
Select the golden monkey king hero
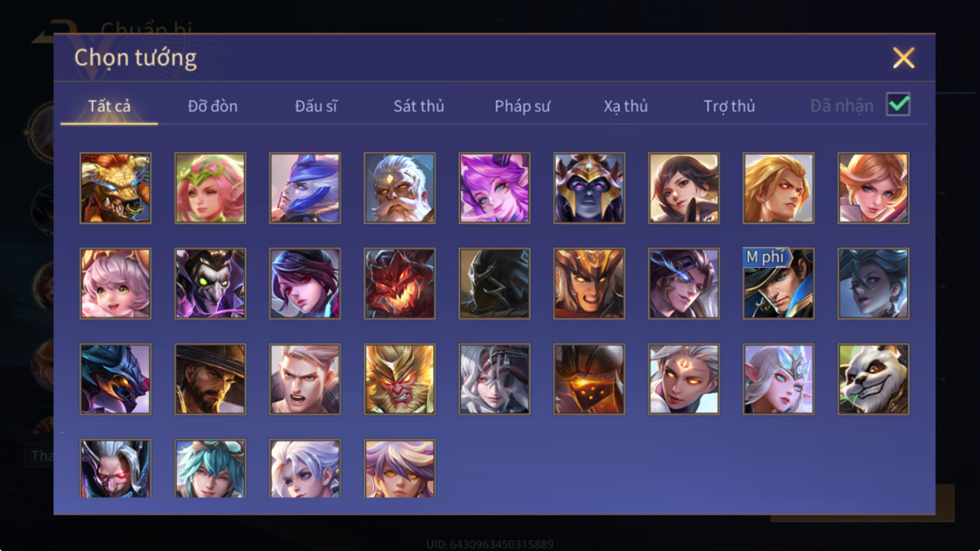399,379
